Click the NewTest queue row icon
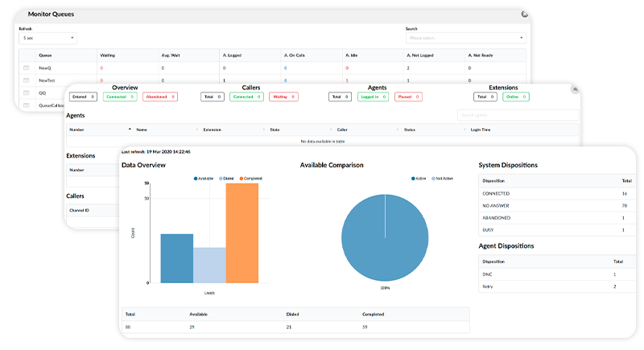644x350 pixels. coord(27,80)
